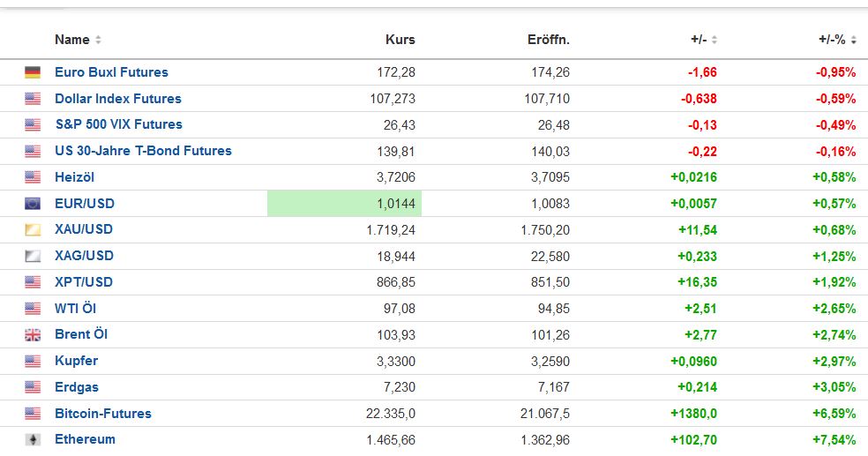The image size is (868, 456).
Task: Click the green highlighted EUR/USD price cell
Action: pos(345,204)
